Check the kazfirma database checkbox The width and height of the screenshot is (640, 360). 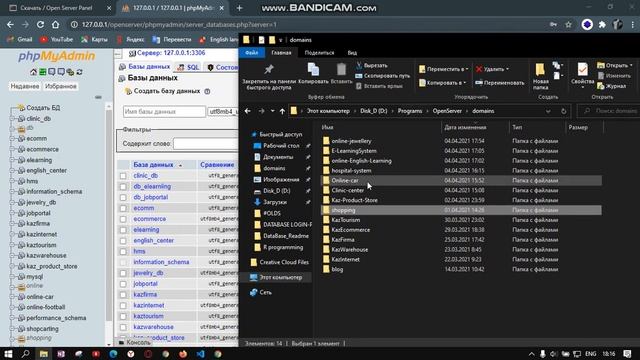click(x=123, y=295)
